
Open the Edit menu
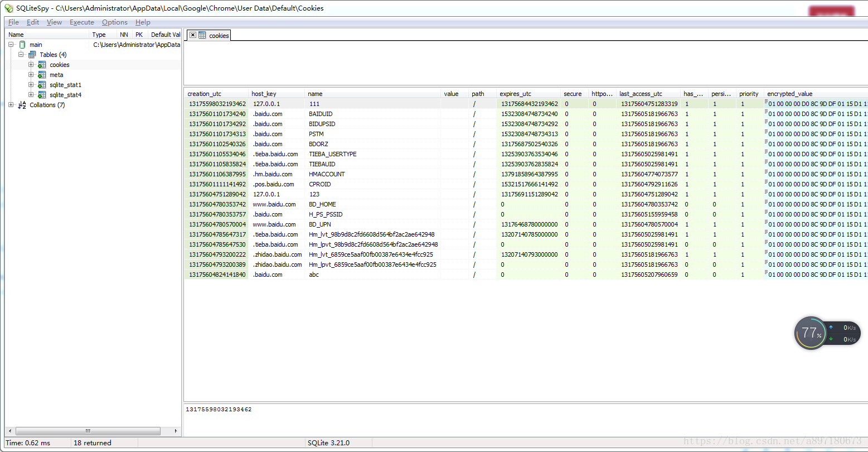(33, 22)
